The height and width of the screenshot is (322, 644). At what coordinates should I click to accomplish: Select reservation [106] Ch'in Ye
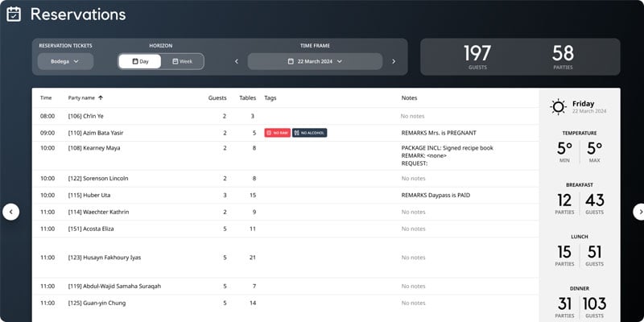click(x=285, y=116)
